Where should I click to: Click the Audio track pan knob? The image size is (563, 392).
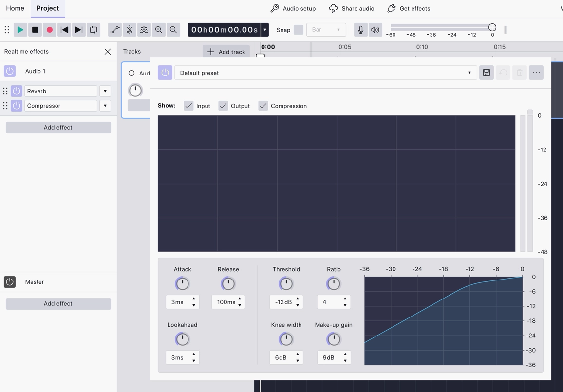135,91
